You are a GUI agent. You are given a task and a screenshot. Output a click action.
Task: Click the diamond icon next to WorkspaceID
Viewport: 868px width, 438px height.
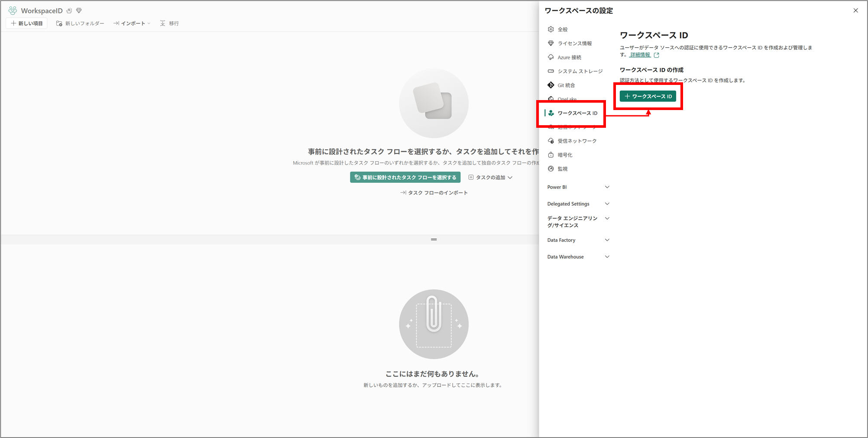click(x=79, y=10)
